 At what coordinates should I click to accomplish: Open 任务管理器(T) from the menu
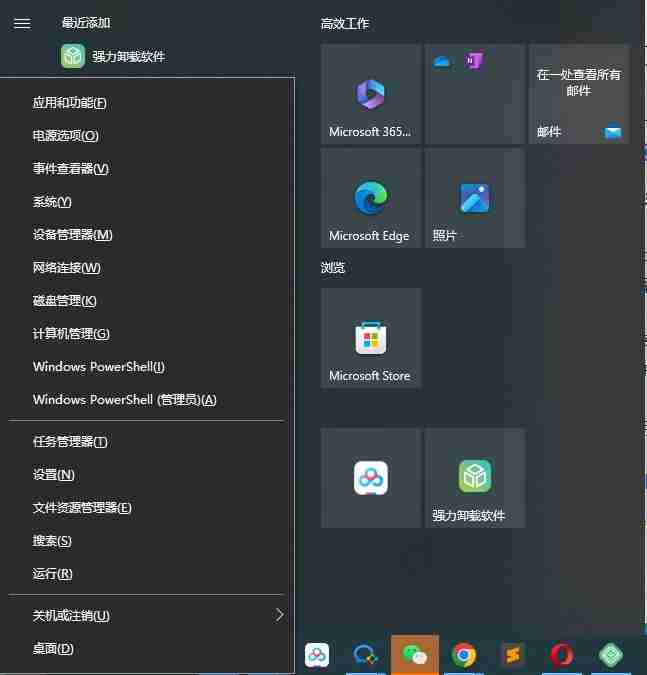pos(70,442)
